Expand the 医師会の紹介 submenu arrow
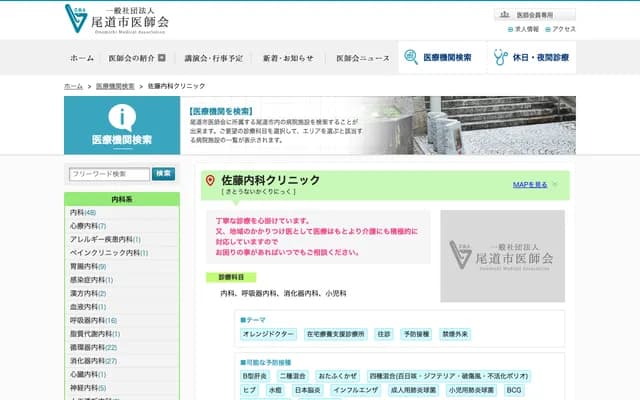Image resolution: width=640 pixels, height=400 pixels. click(162, 58)
